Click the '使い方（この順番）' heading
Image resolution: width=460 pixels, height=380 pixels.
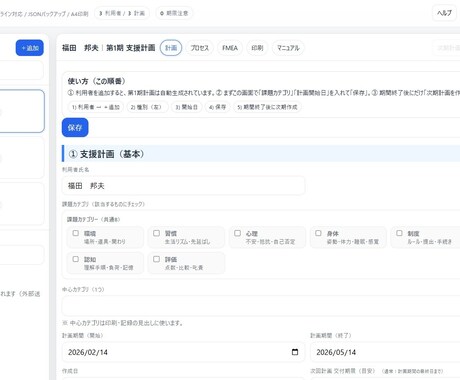click(x=96, y=81)
